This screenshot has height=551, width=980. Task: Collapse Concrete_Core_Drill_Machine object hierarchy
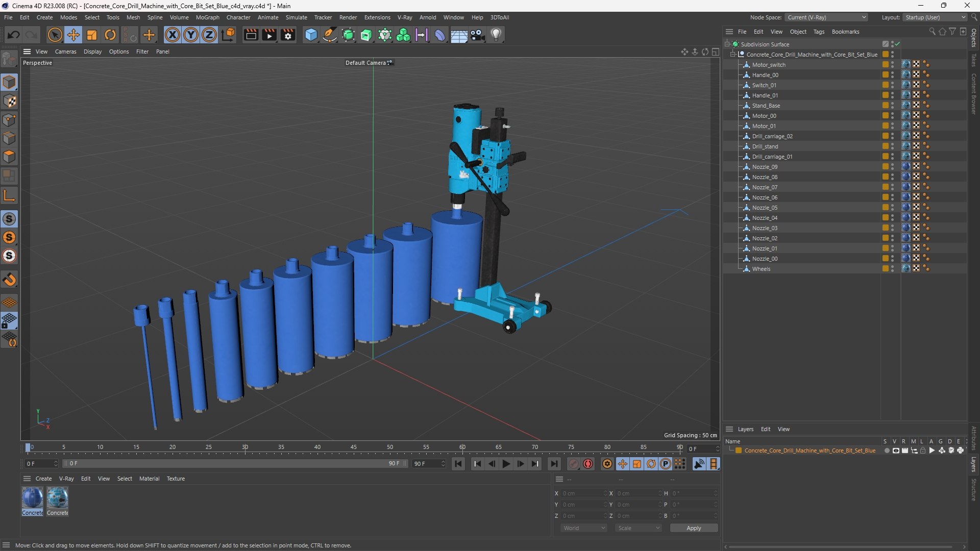pos(733,55)
